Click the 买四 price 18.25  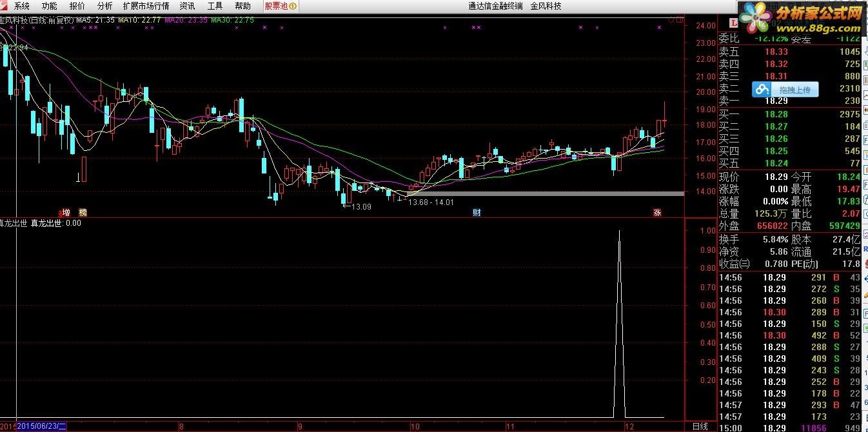776,151
